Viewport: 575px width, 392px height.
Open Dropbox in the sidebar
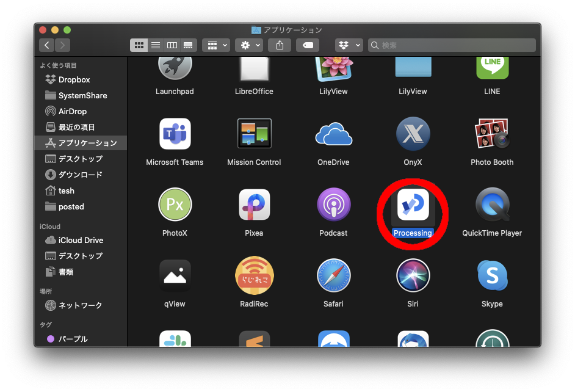[x=81, y=79]
